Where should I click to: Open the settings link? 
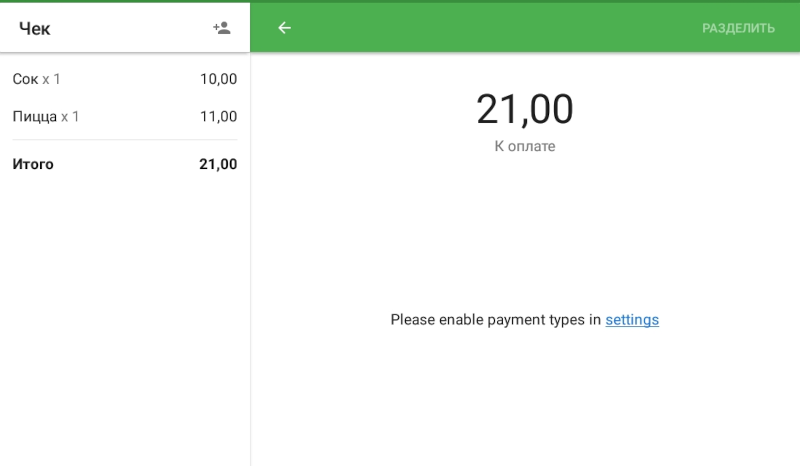[632, 320]
